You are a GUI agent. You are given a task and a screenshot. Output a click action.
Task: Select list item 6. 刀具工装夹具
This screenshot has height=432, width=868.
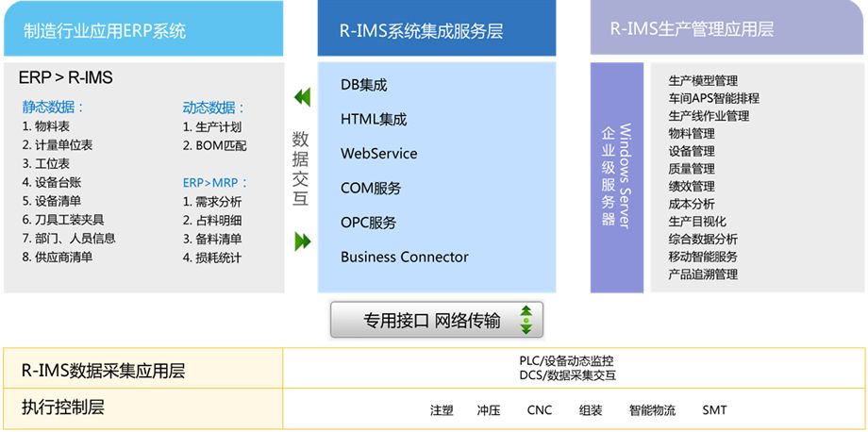(63, 220)
